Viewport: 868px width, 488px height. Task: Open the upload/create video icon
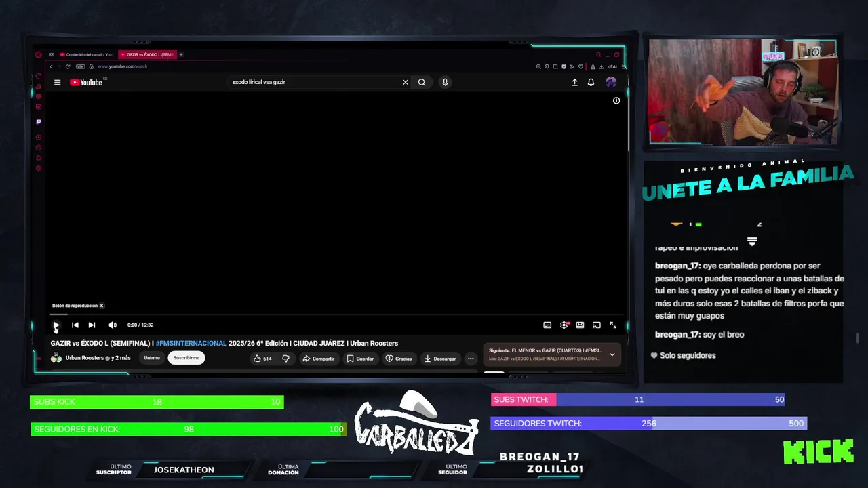pyautogui.click(x=574, y=82)
